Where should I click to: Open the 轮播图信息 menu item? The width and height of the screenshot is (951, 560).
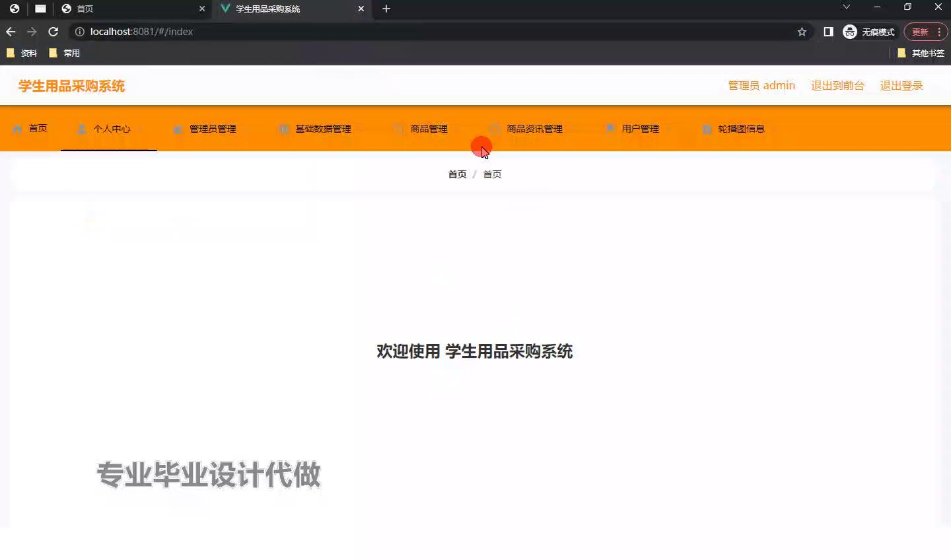[x=741, y=129]
